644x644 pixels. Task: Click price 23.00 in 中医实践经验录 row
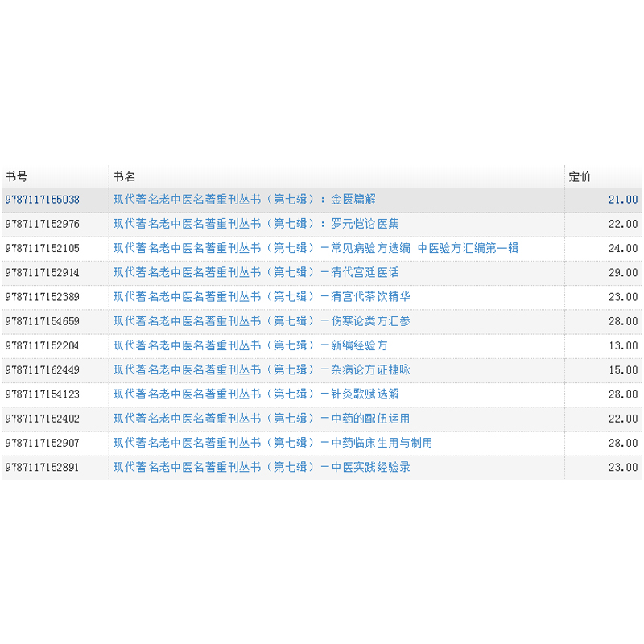click(x=623, y=467)
